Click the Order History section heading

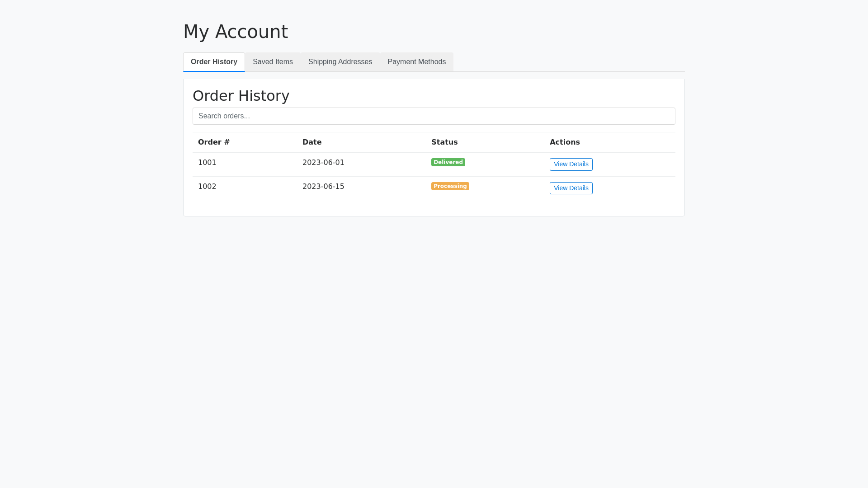click(x=241, y=96)
